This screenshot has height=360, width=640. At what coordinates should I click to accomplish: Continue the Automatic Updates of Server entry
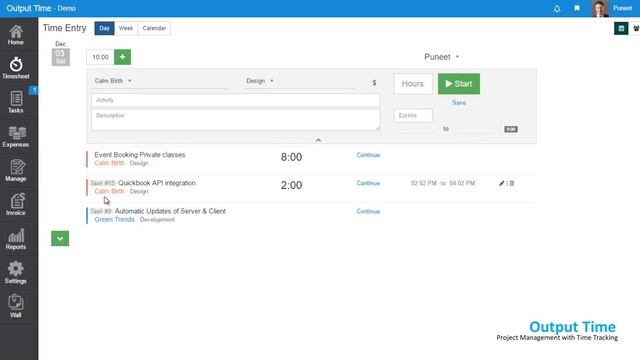[x=368, y=211]
